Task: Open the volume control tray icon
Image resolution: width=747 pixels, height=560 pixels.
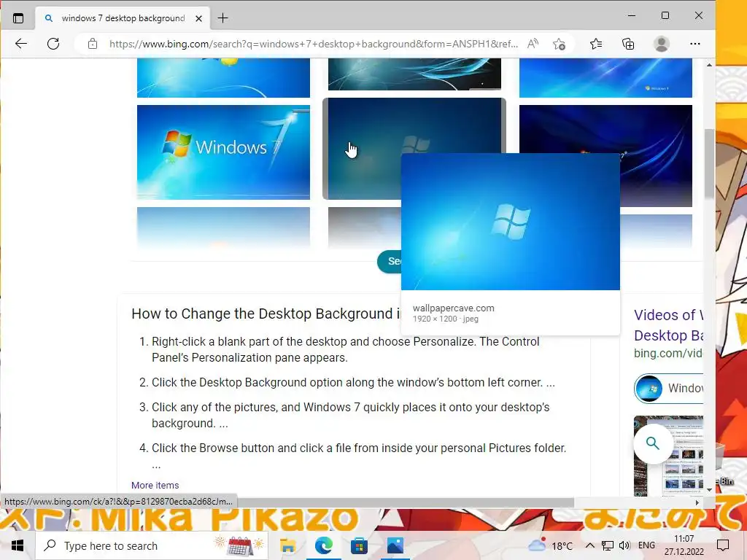Action: click(624, 545)
